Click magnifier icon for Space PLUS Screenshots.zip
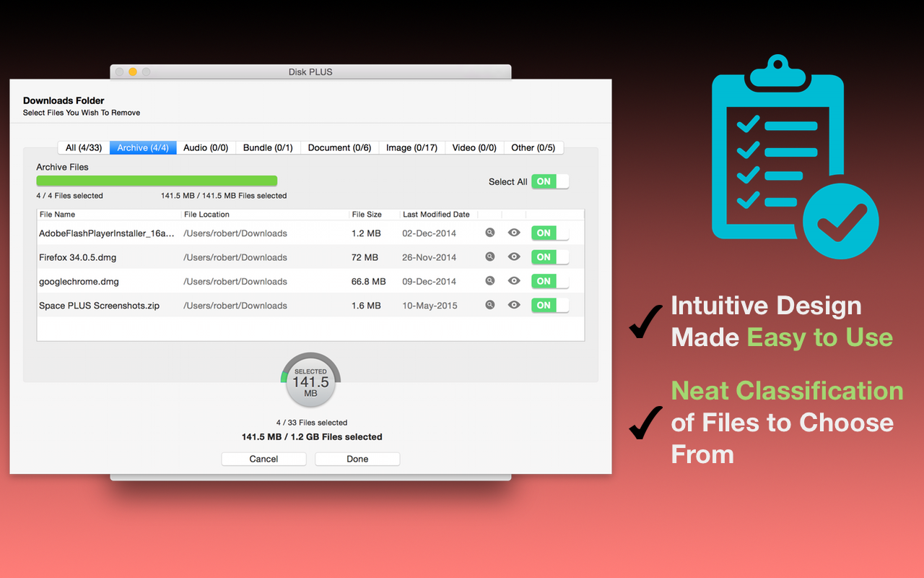 click(x=490, y=305)
